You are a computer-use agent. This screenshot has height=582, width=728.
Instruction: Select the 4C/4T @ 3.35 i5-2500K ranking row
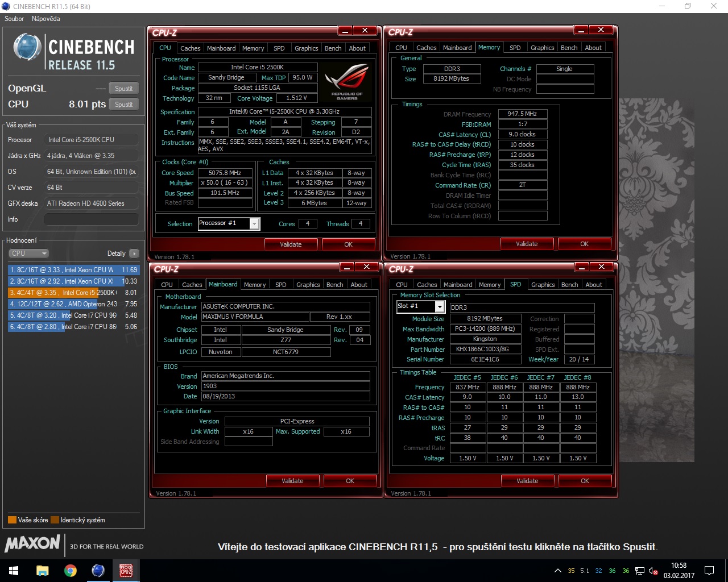[x=73, y=293]
